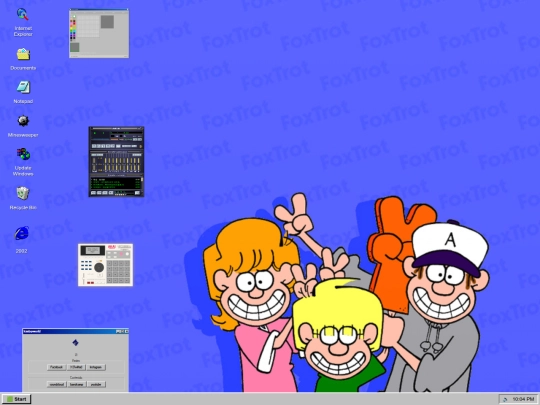Click the bandcamp button in the dialog

(76, 384)
